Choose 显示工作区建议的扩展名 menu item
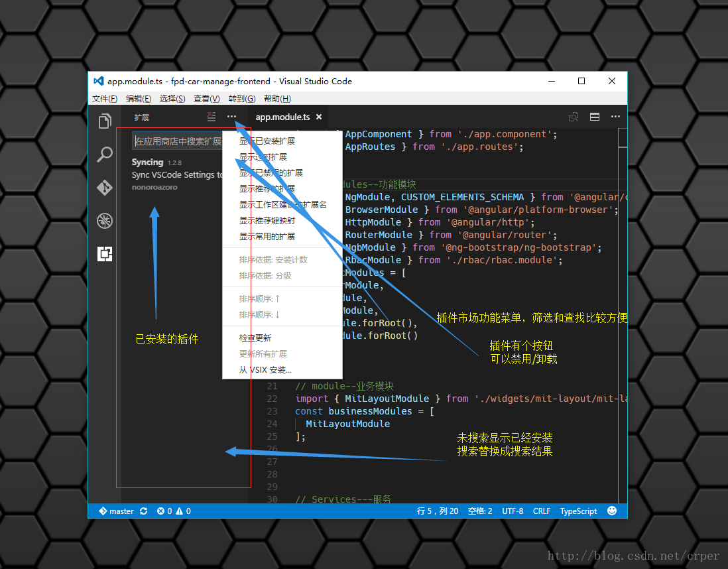This screenshot has width=728, height=569. 282,204
